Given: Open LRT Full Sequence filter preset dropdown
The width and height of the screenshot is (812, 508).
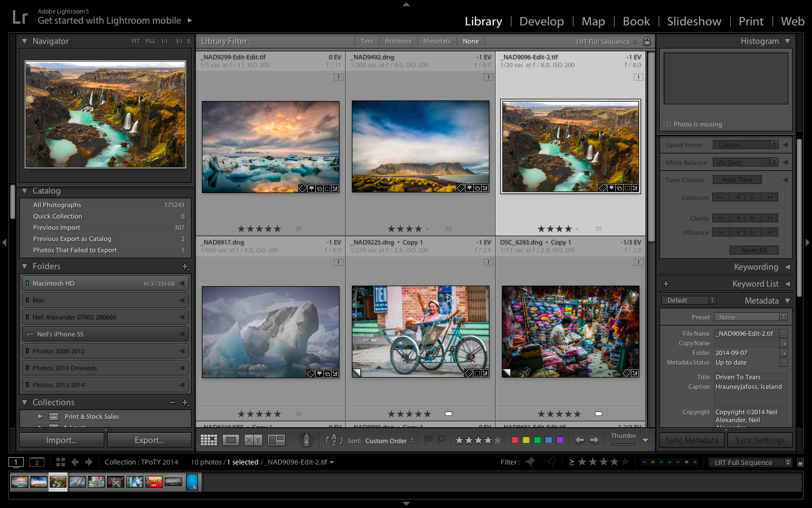Looking at the screenshot, I should pyautogui.click(x=750, y=462).
